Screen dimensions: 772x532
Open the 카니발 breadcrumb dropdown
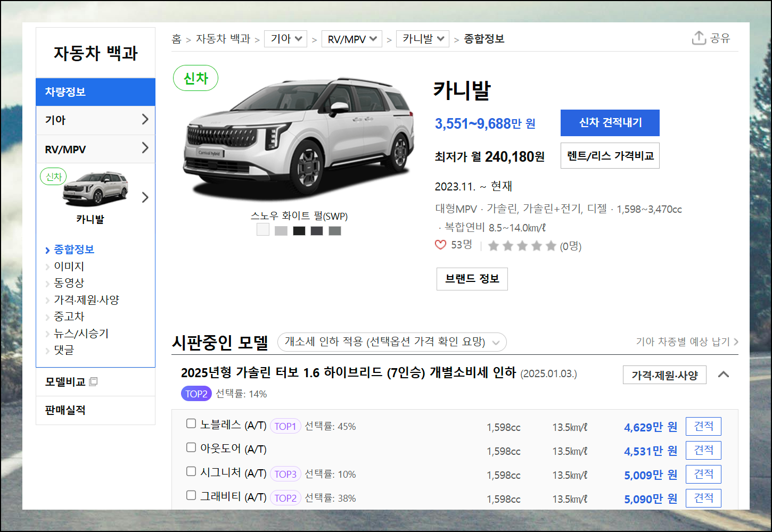423,39
